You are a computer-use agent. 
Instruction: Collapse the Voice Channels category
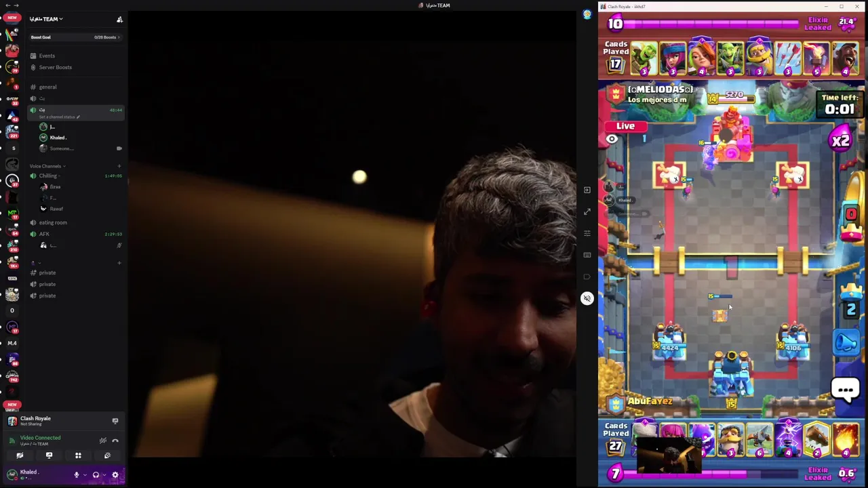[x=47, y=166]
